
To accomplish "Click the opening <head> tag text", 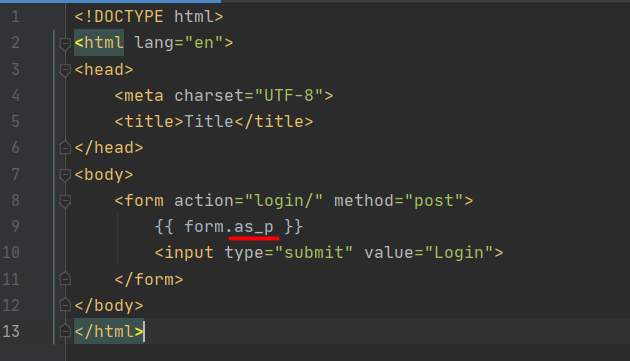I will [x=104, y=70].
